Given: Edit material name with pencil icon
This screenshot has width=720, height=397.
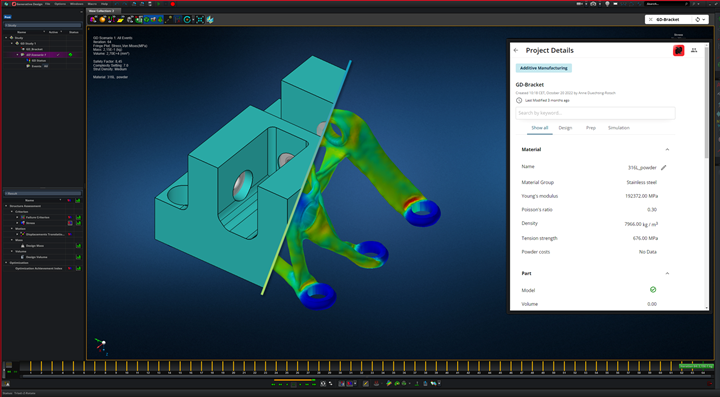Looking at the screenshot, I should pyautogui.click(x=664, y=168).
